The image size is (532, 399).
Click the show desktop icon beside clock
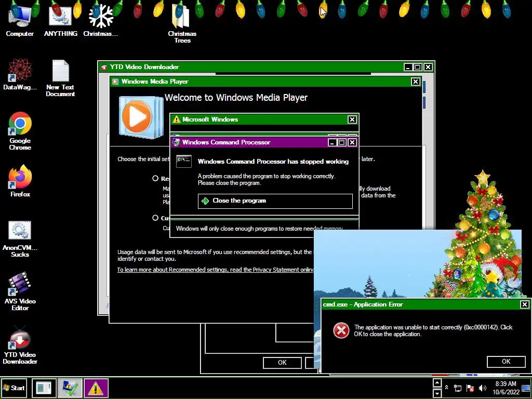click(526, 388)
